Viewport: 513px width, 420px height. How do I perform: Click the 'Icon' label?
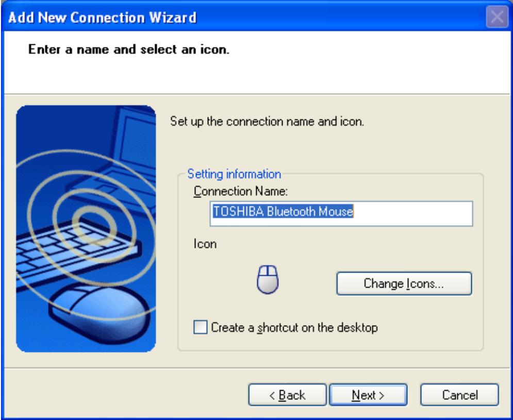coord(205,244)
